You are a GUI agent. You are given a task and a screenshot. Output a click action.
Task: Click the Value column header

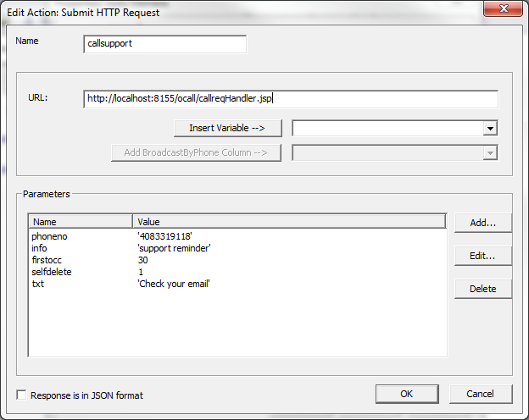[x=288, y=222]
